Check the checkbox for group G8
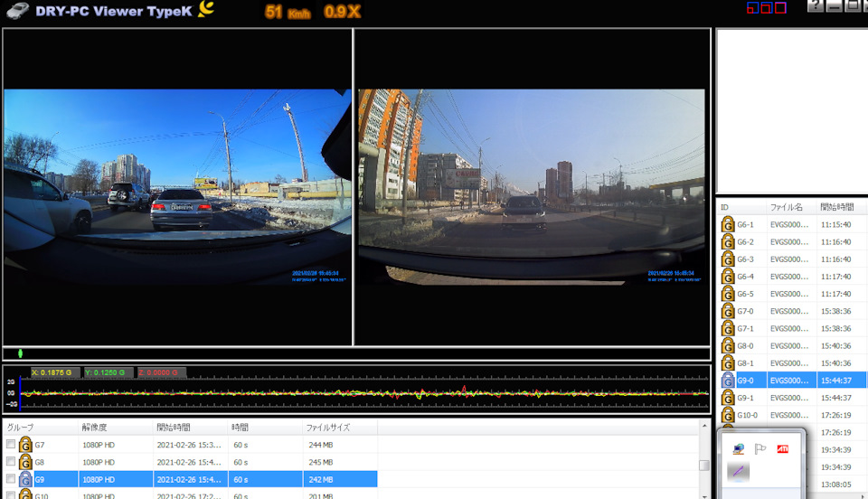The image size is (868, 499). tap(11, 461)
